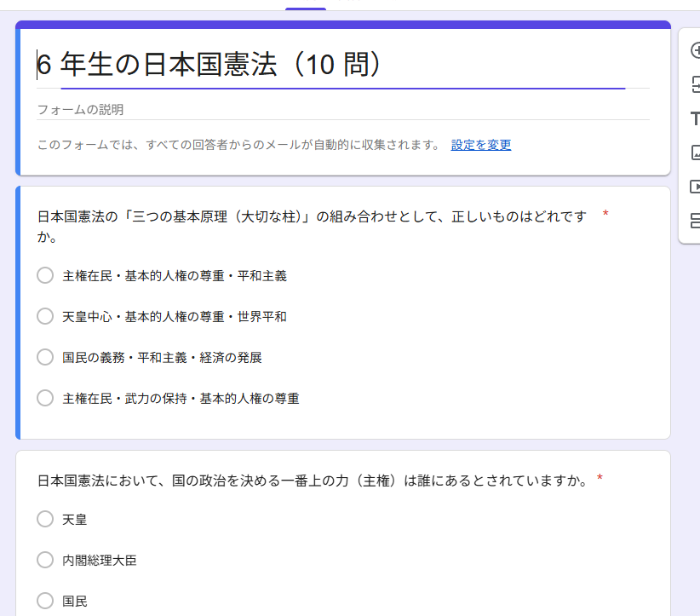
Task: Select the 国民 radio button
Action: tap(45, 601)
